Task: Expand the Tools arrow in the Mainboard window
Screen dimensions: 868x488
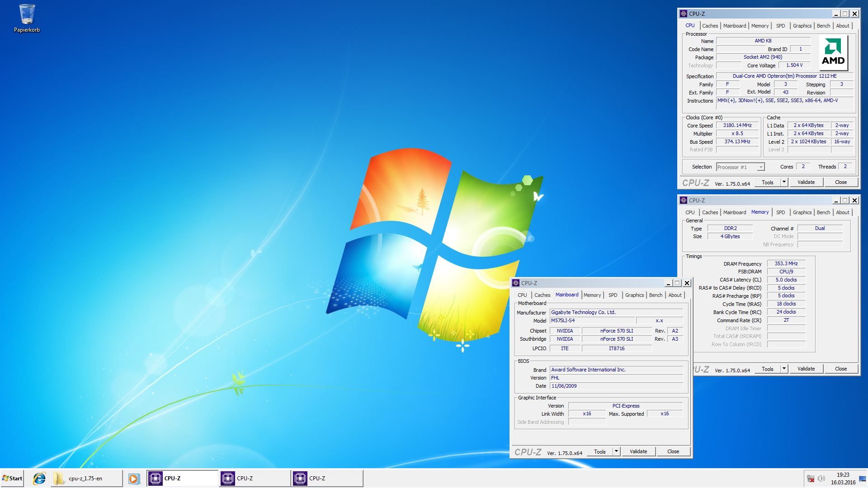Action: point(616,451)
